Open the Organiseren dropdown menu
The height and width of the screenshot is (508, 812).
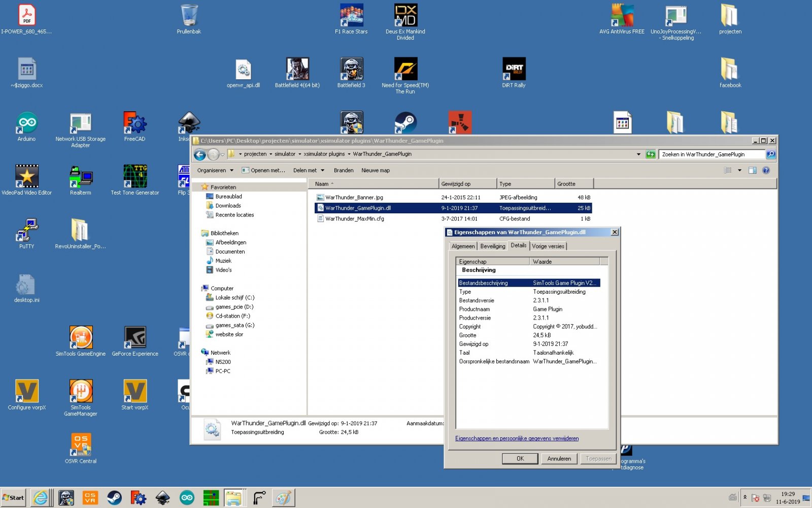215,170
